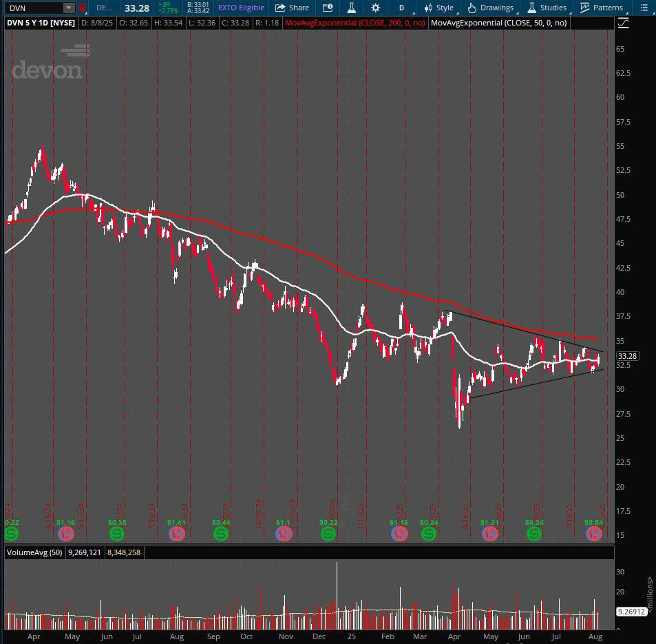Viewport: 656px width, 644px height.
Task: Click the bid/ask B: 33.01 A: 33.42 quote
Action: coord(198,8)
